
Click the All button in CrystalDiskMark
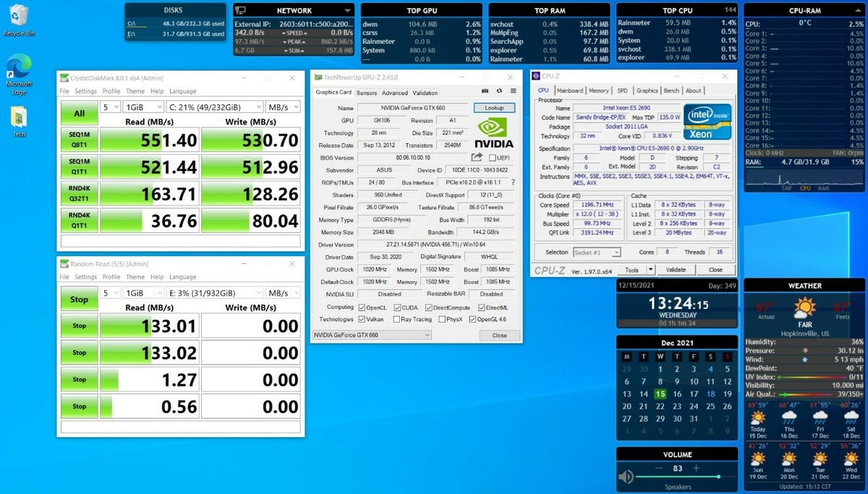click(x=80, y=114)
